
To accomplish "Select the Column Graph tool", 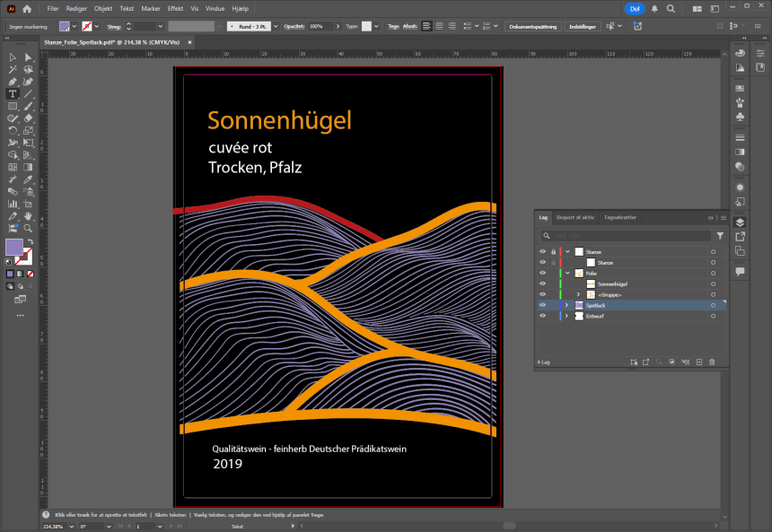I will click(x=13, y=204).
